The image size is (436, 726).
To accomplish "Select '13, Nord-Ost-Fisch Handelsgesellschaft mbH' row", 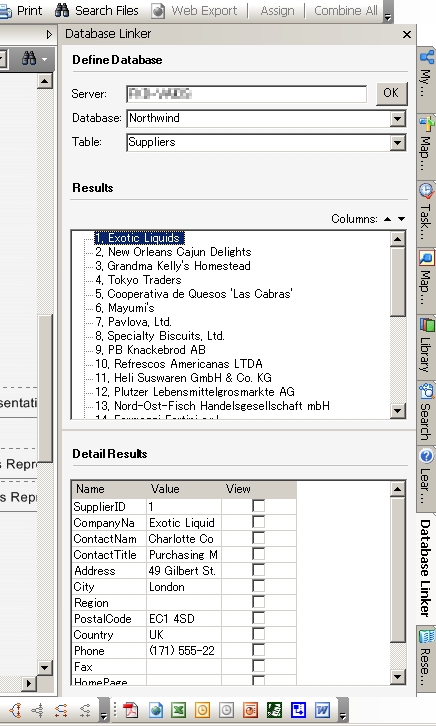I will pyautogui.click(x=212, y=406).
